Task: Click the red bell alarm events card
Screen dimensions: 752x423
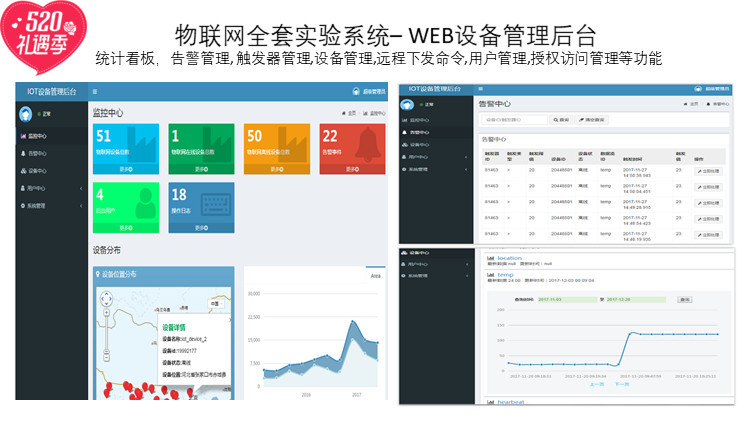Action: click(x=352, y=149)
